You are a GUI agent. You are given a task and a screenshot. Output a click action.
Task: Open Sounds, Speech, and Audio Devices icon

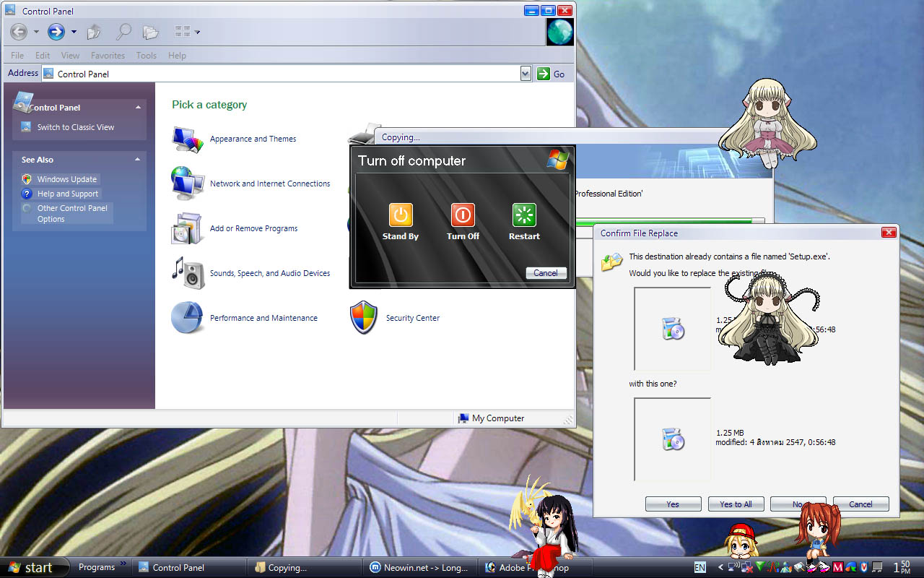(x=188, y=273)
